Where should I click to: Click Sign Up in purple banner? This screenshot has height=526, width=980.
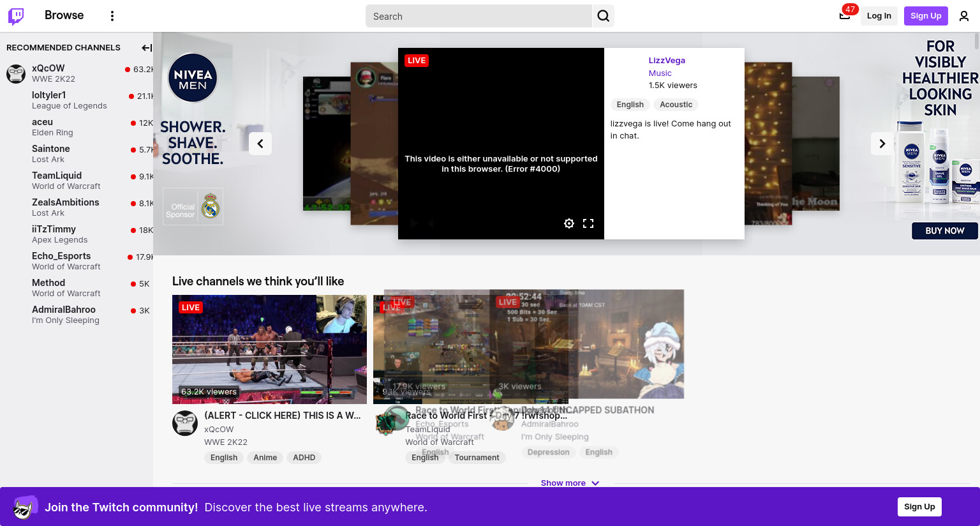point(919,507)
